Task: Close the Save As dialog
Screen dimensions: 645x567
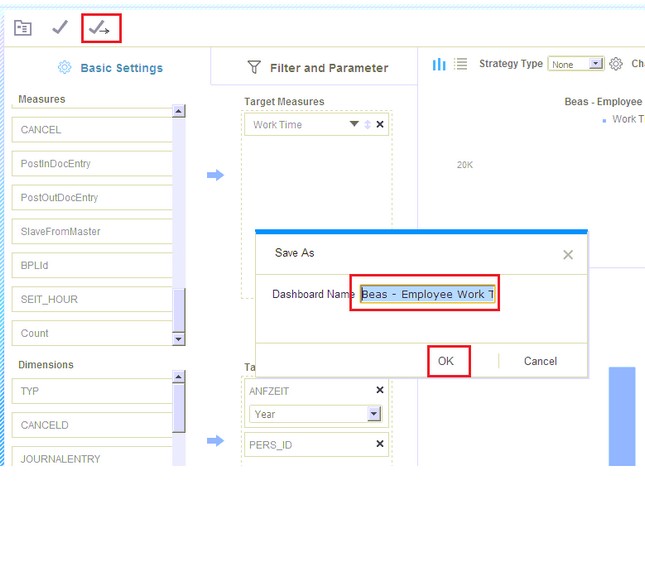Action: 568,255
